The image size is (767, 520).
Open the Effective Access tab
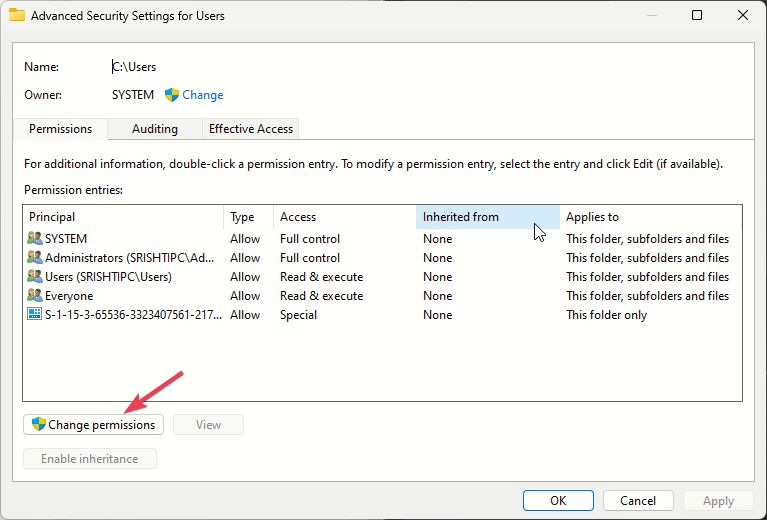(251, 129)
